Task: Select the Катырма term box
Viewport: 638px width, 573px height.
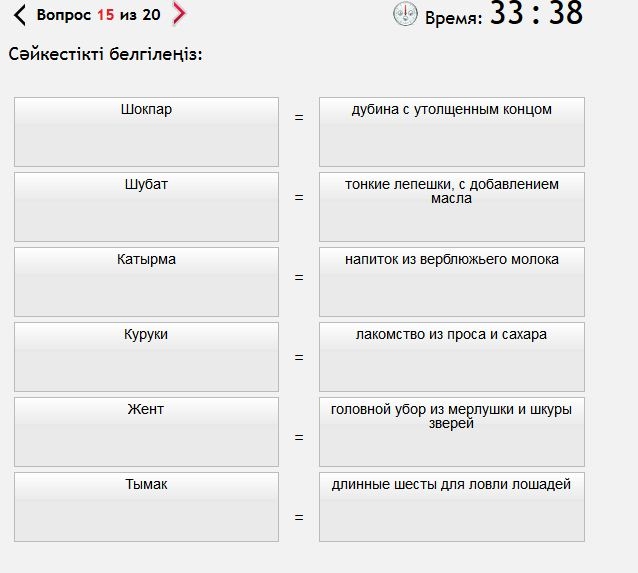Action: tap(146, 281)
